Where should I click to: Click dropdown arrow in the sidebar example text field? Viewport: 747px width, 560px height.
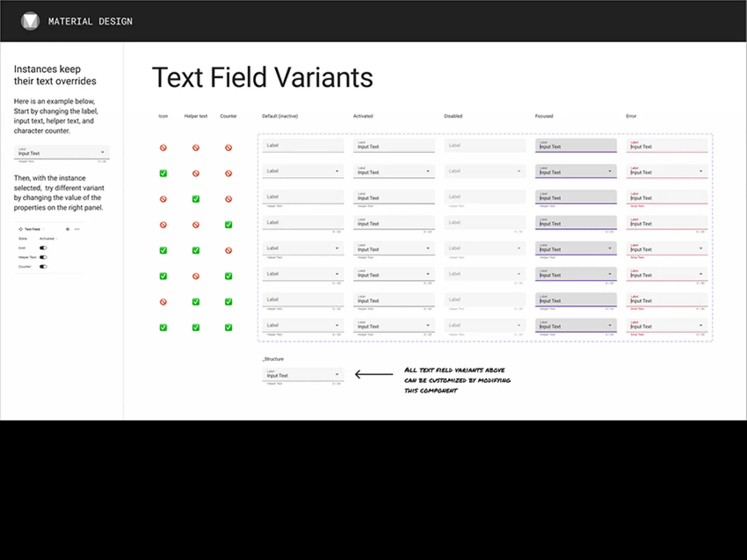(103, 152)
